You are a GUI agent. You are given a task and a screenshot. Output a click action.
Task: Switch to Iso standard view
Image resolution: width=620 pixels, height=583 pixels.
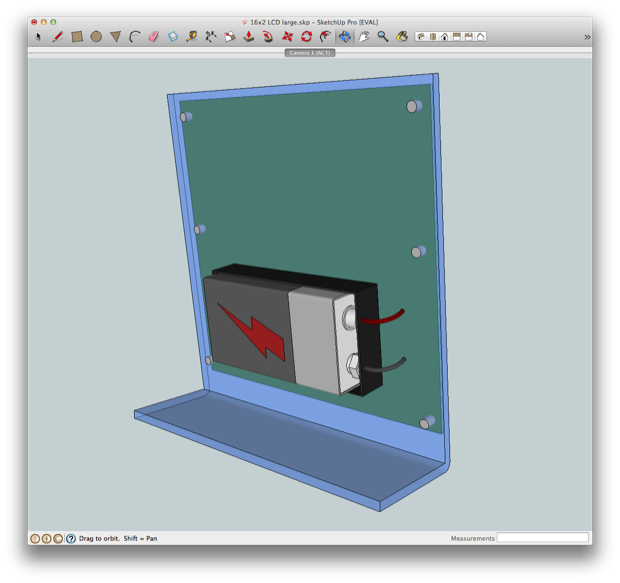[x=421, y=37]
